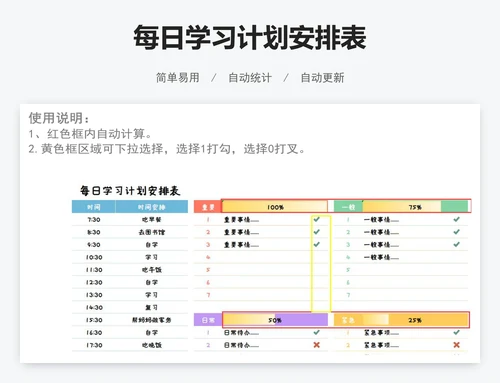
Task: Click the red cross beside daily to-do 2
Action: [x=317, y=345]
